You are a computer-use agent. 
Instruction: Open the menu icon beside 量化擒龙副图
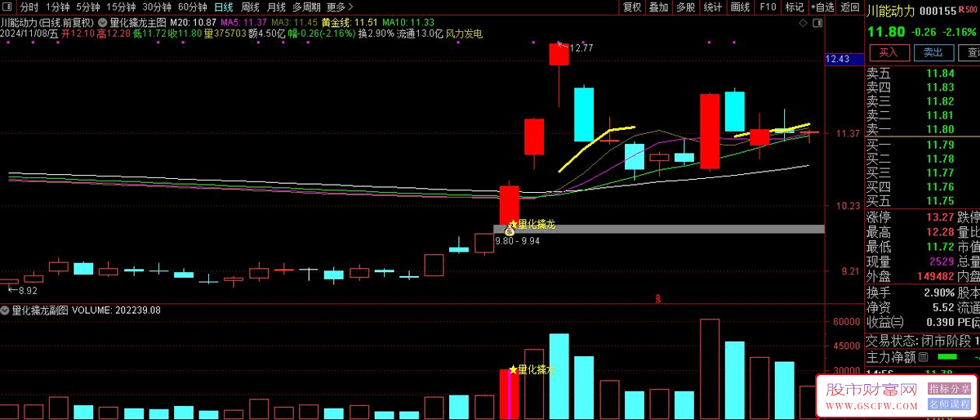tap(6, 311)
